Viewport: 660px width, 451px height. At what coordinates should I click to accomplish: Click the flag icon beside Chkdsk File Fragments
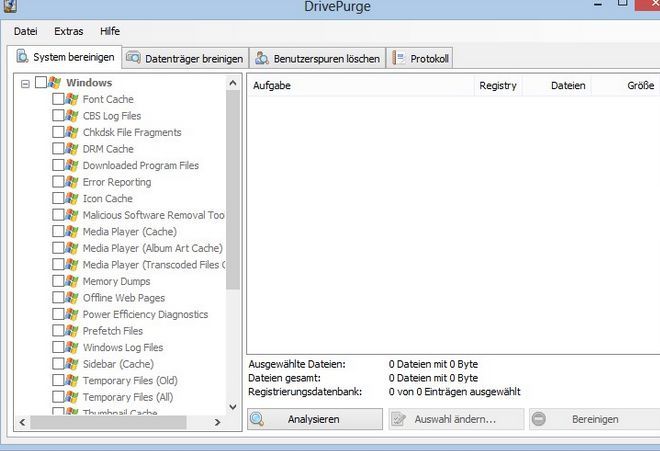(72, 132)
